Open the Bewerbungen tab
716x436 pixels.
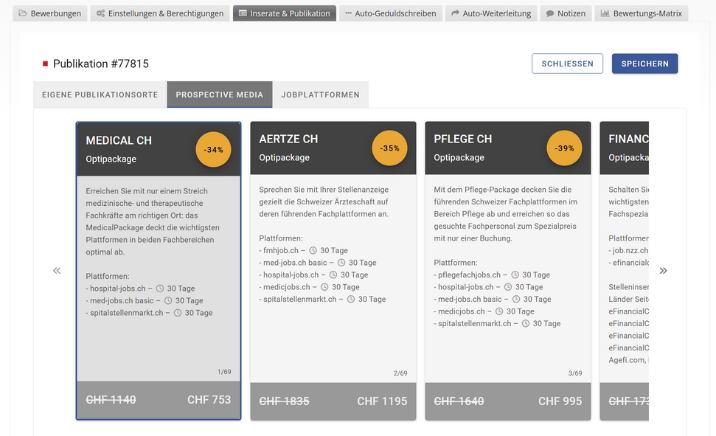[x=50, y=13]
